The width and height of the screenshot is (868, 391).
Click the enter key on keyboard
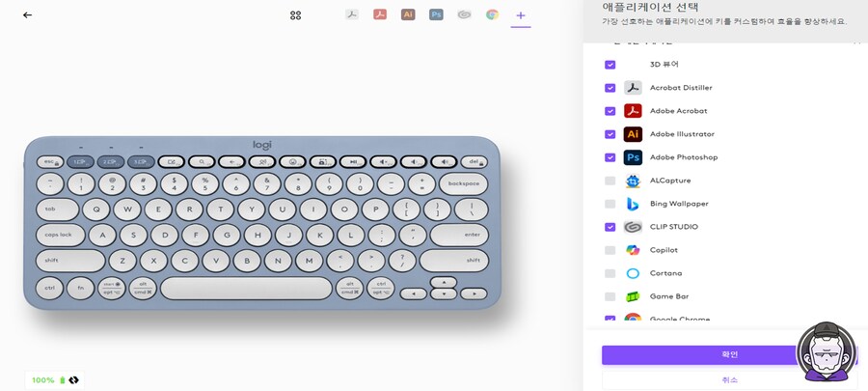[x=459, y=235]
